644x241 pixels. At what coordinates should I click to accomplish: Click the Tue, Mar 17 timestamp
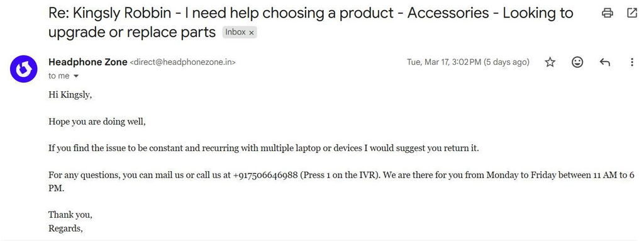(x=468, y=62)
